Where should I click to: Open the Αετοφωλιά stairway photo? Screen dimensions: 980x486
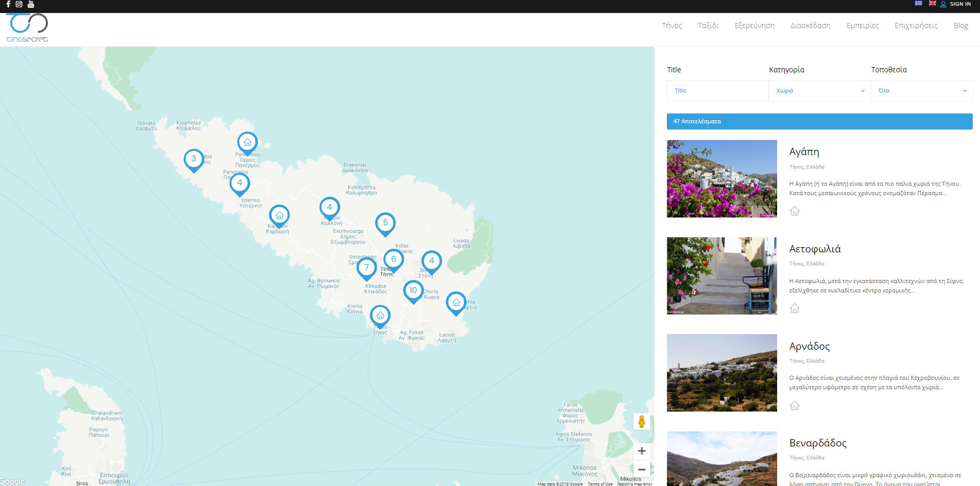[722, 276]
